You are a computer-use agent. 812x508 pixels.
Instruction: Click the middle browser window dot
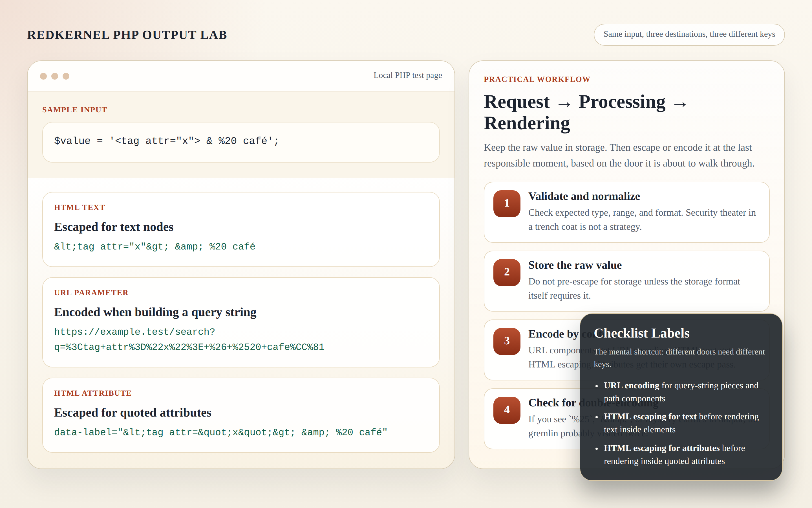pyautogui.click(x=55, y=76)
